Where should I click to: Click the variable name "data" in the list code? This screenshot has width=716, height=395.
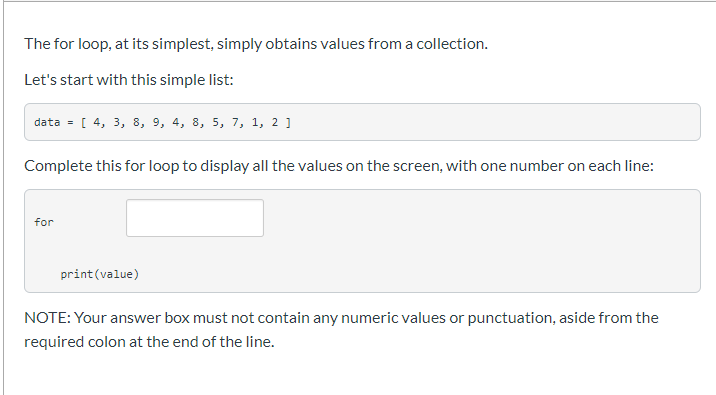[47, 122]
